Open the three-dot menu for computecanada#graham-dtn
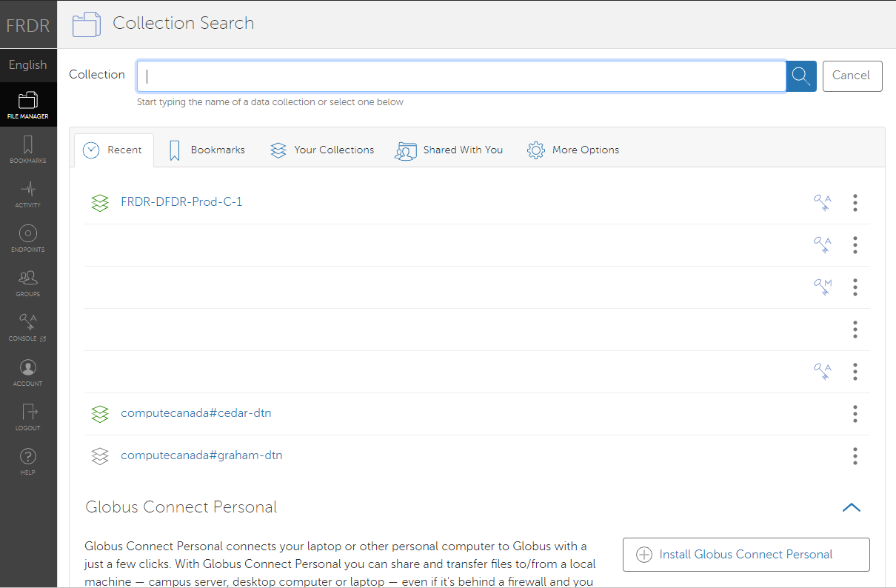 [855, 455]
